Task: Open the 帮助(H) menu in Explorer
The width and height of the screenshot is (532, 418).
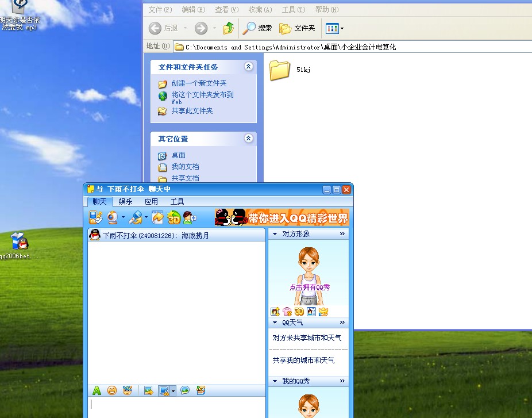Action: pos(327,10)
